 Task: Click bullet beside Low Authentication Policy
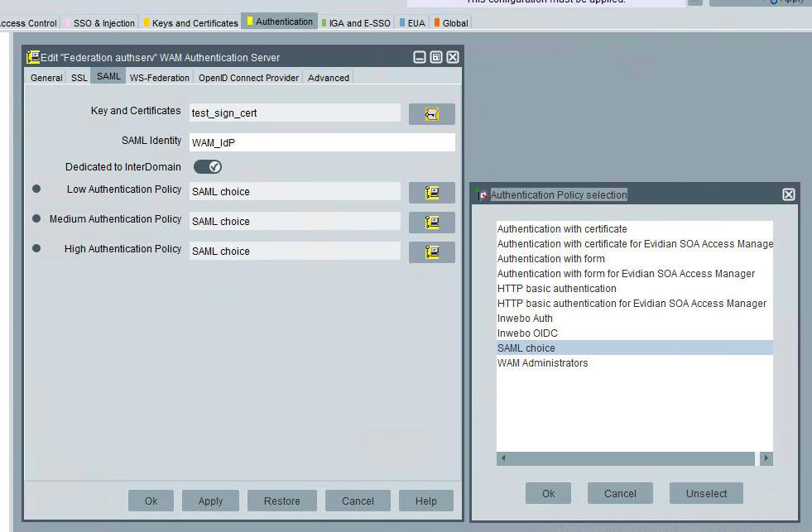(36, 189)
